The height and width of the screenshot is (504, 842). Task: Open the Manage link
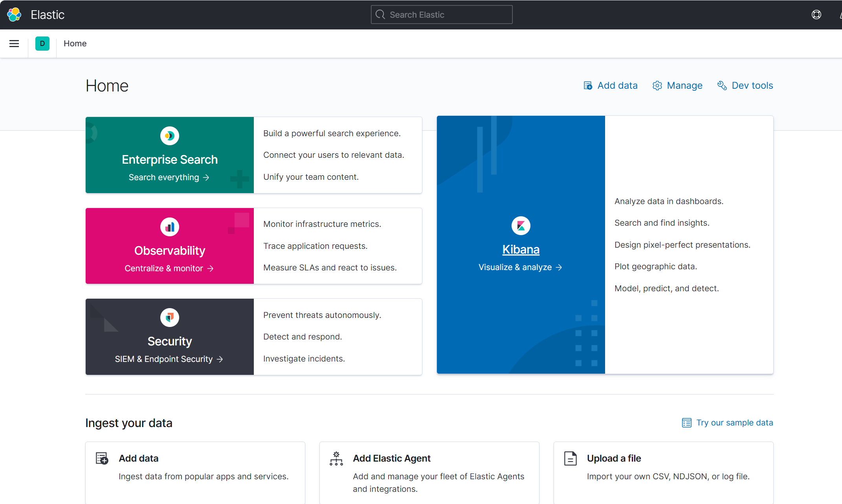click(x=684, y=86)
